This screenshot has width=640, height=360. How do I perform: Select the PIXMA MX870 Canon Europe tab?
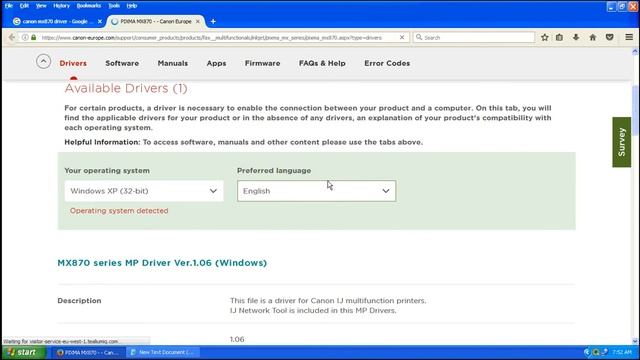pos(156,21)
